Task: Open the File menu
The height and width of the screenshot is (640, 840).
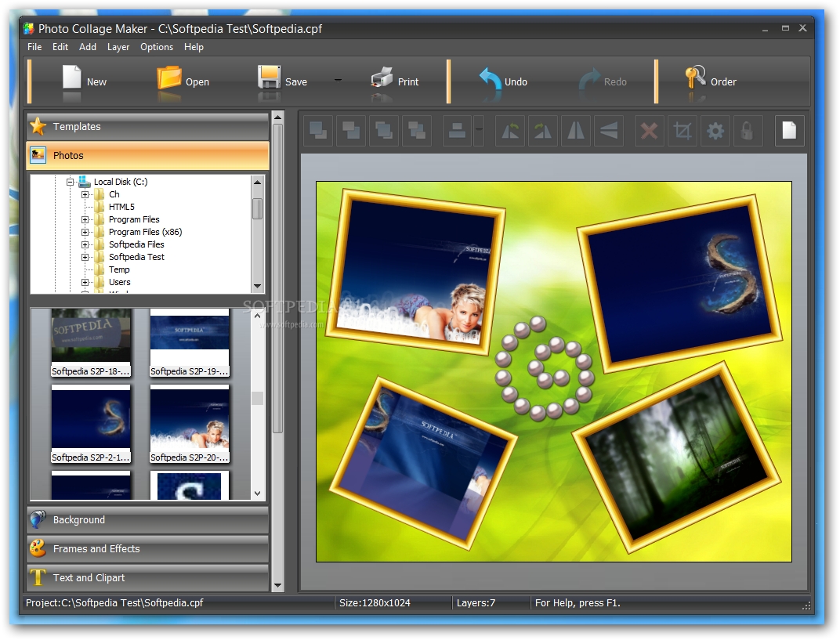Action: tap(34, 47)
